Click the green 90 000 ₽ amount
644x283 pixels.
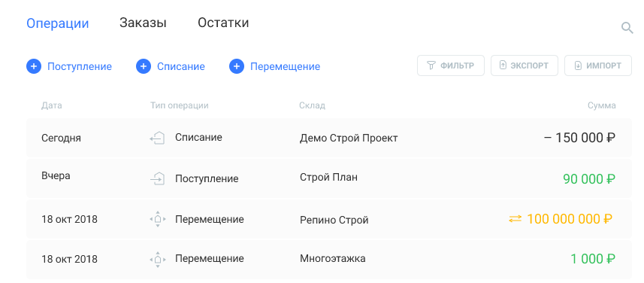589,179
